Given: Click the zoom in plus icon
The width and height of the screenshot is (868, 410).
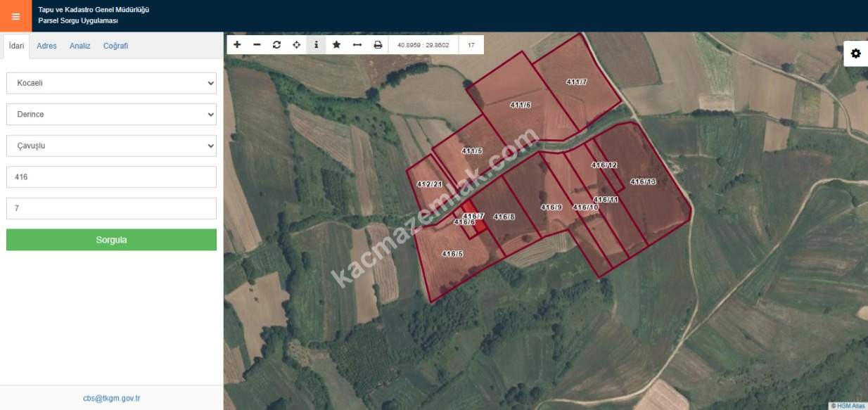Looking at the screenshot, I should (x=237, y=45).
